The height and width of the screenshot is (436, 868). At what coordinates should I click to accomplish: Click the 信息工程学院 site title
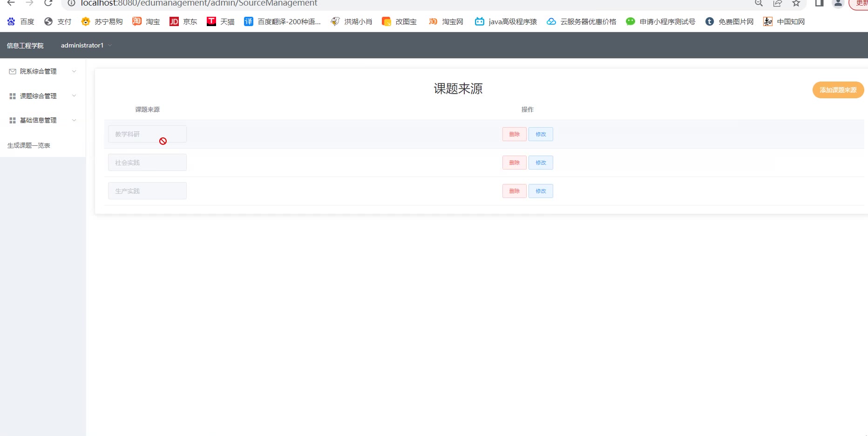pyautogui.click(x=25, y=46)
